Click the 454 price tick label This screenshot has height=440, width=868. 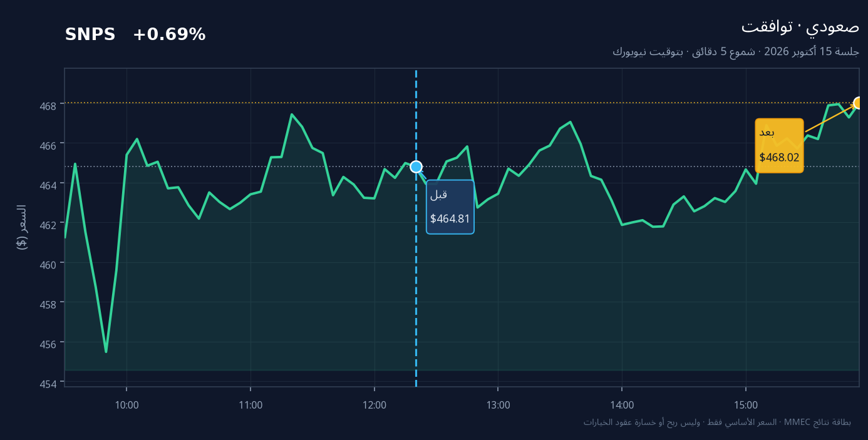click(49, 383)
